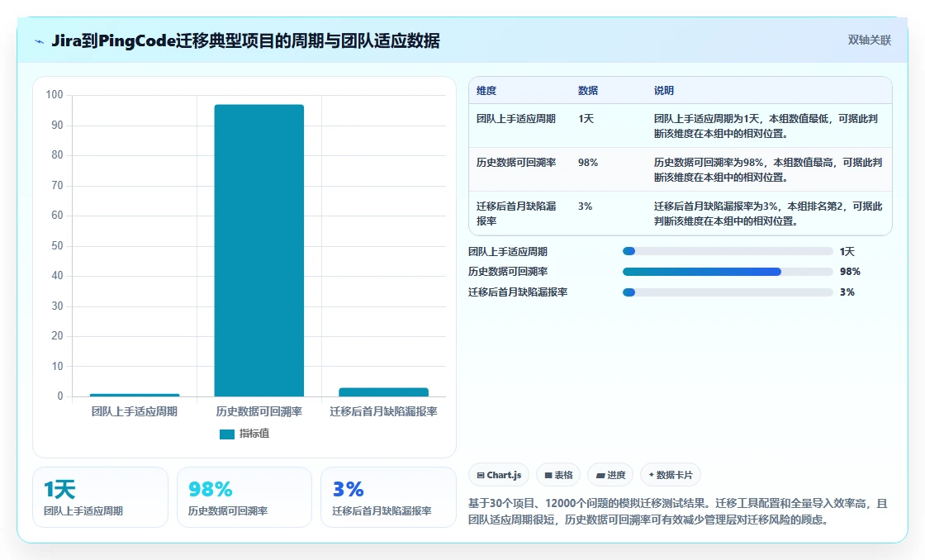Screen dimensions: 925x560
Task: Click the 团队上手适应周期 table row label
Action: [x=516, y=119]
